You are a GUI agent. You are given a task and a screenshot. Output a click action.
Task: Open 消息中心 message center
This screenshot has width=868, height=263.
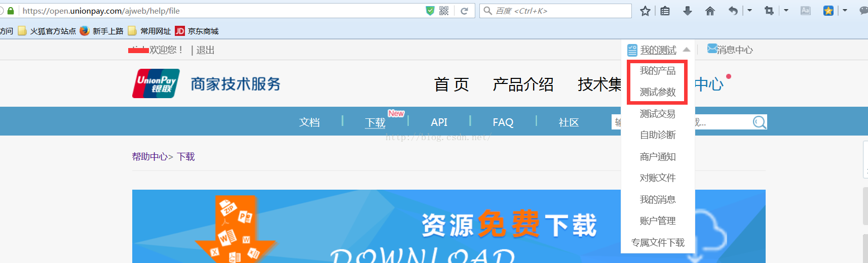click(730, 50)
